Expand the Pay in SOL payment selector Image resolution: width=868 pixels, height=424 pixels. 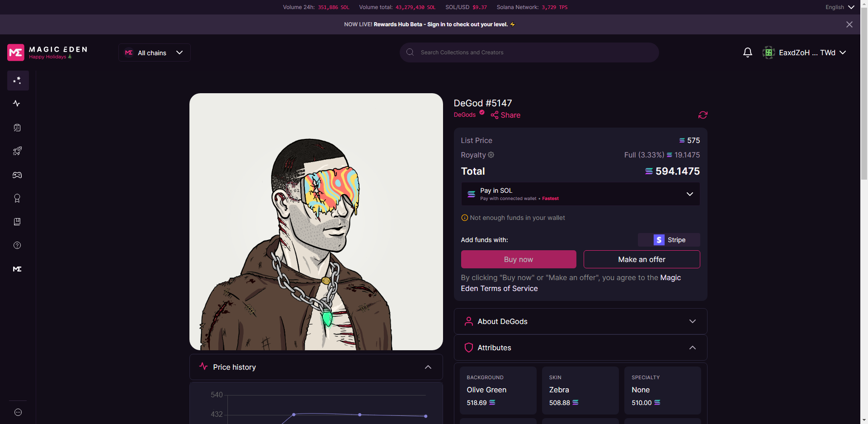coord(580,194)
